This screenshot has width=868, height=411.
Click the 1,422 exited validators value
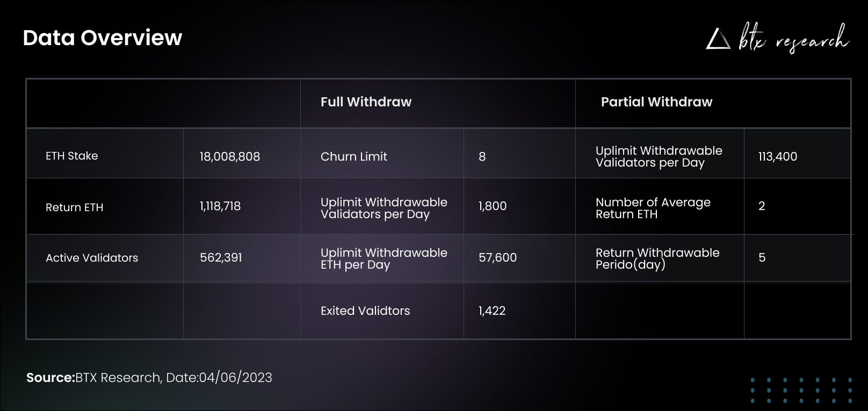tap(491, 311)
